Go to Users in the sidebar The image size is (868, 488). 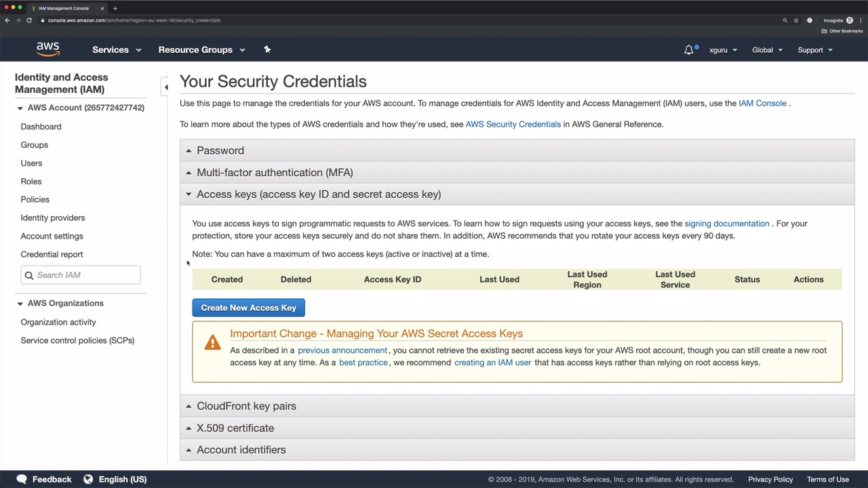pyautogui.click(x=31, y=163)
